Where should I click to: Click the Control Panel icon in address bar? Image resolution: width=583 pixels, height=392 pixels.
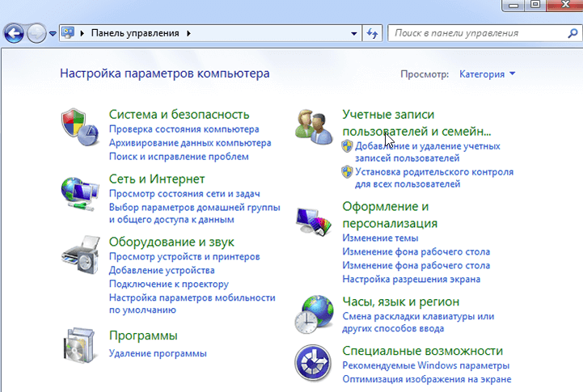(68, 32)
